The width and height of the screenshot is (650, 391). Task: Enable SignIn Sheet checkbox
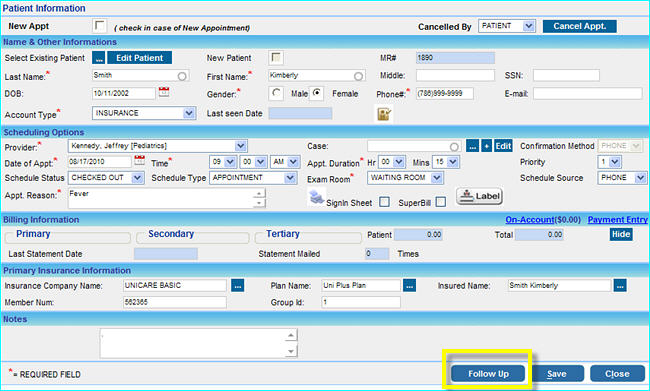coord(385,202)
